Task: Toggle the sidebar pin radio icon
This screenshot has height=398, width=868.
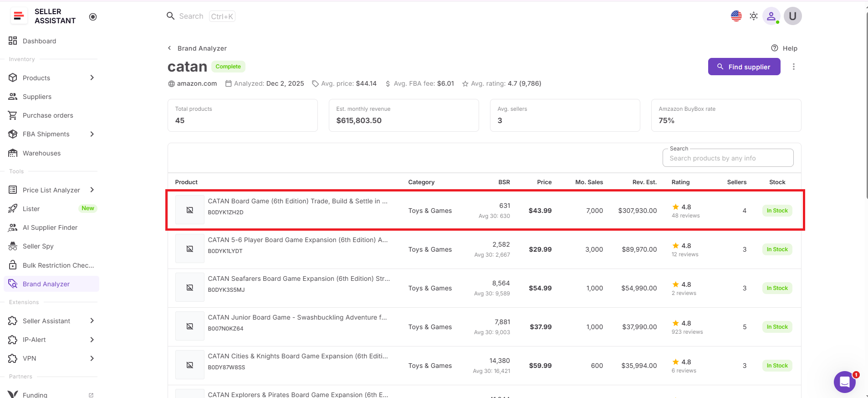Action: coord(93,17)
